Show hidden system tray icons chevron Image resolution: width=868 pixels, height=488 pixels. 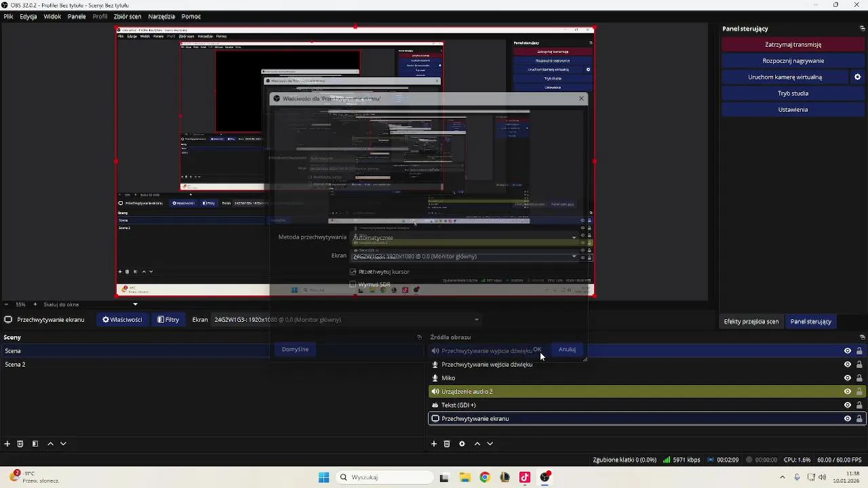(x=783, y=477)
